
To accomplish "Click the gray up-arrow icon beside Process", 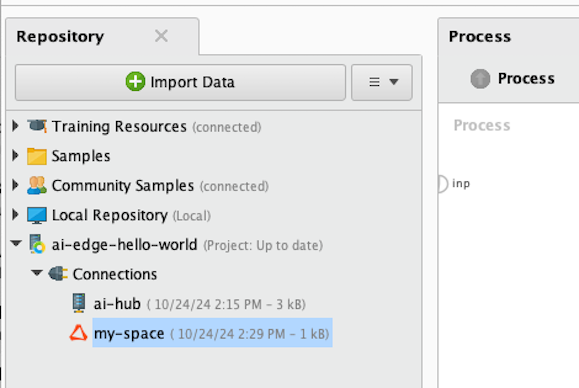I will [x=480, y=78].
